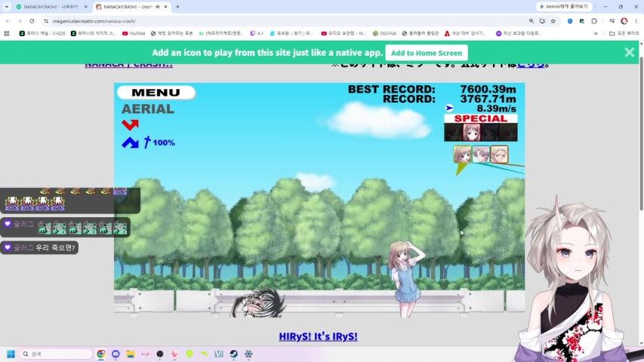644x362 pixels.
Task: Click the red aerial down arrow
Action: (130, 124)
